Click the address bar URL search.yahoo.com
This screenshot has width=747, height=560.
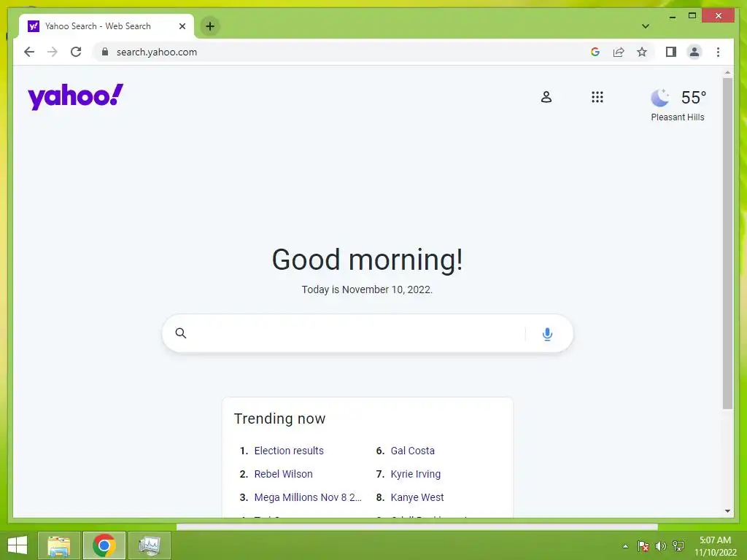(157, 52)
